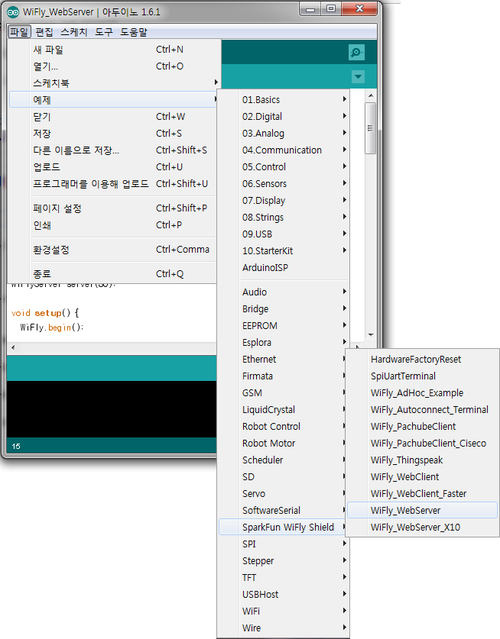500x639 pixels.
Task: Choose 열기... from the file menu
Action: 113,66
